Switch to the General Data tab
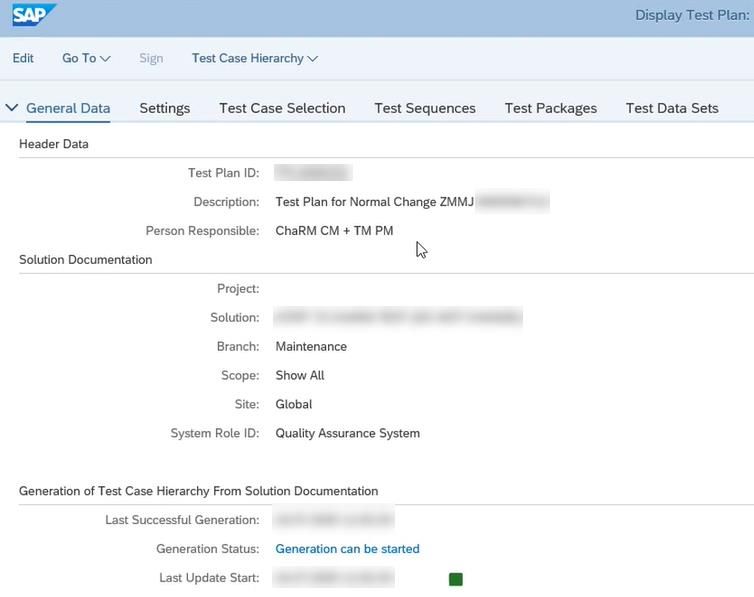Screen dimensions: 754x597 coord(68,108)
